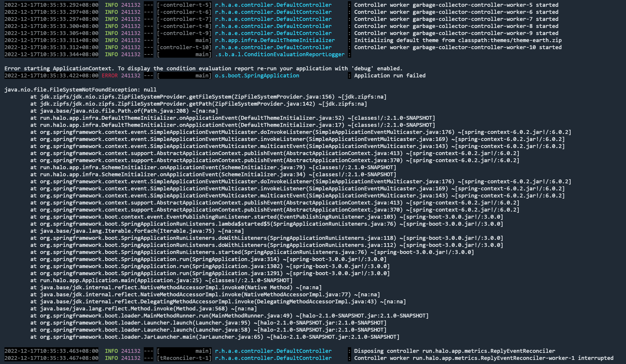Click the timestamp 2022-12-17T10:35:33.422+08:00 of the error
Viewport: 626px width, 364px height.
tap(51, 76)
